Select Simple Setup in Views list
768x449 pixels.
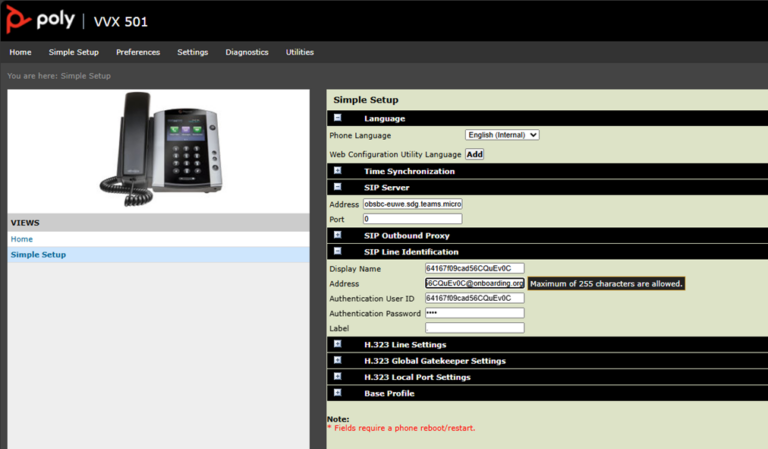[38, 255]
